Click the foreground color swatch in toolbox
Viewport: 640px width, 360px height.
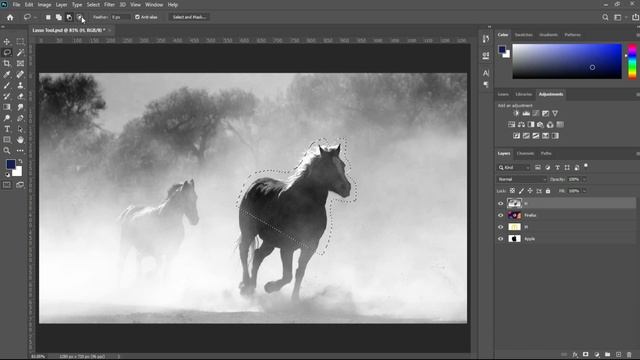click(x=10, y=164)
